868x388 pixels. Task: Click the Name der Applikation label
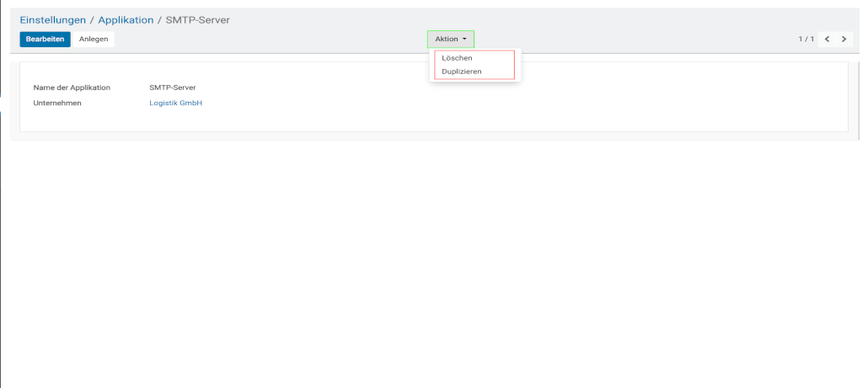(72, 87)
